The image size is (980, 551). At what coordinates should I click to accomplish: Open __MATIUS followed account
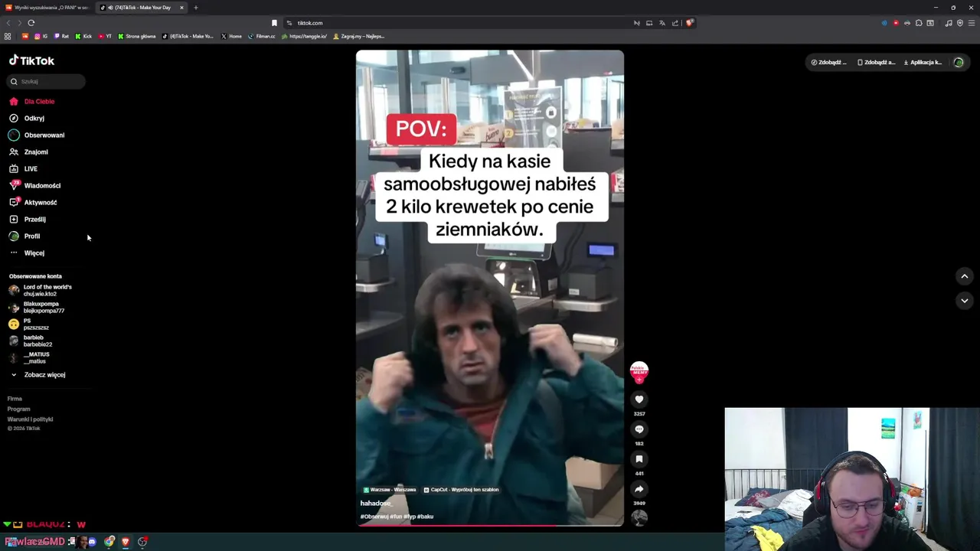tap(29, 357)
